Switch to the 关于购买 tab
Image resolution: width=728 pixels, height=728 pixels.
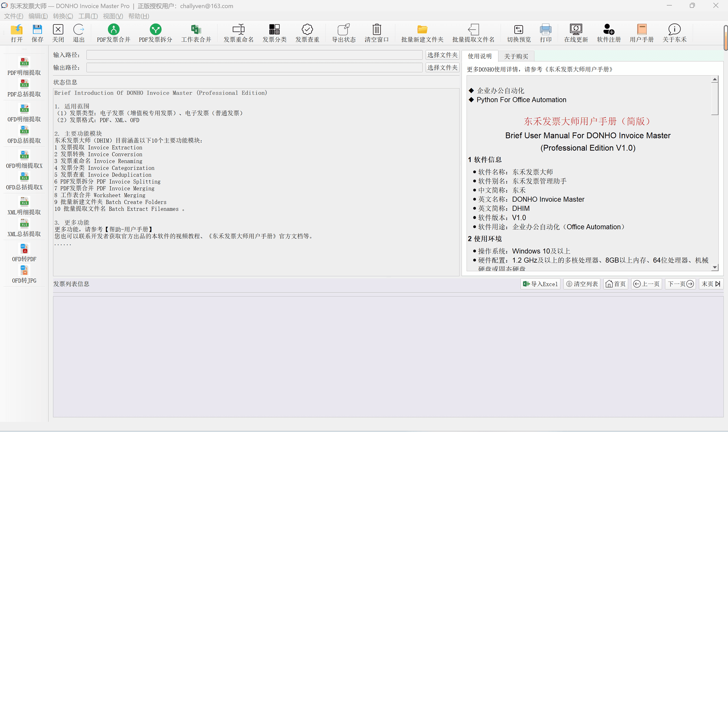point(516,56)
